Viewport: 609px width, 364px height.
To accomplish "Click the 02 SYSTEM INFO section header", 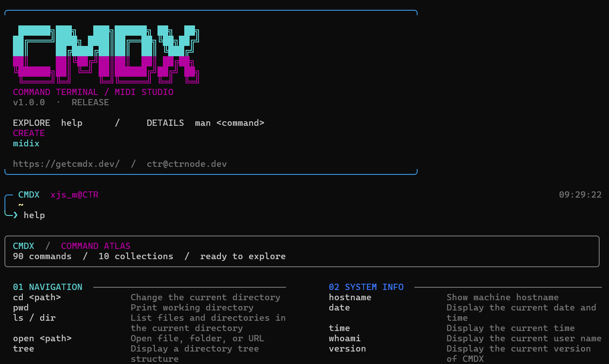I will pyautogui.click(x=366, y=287).
